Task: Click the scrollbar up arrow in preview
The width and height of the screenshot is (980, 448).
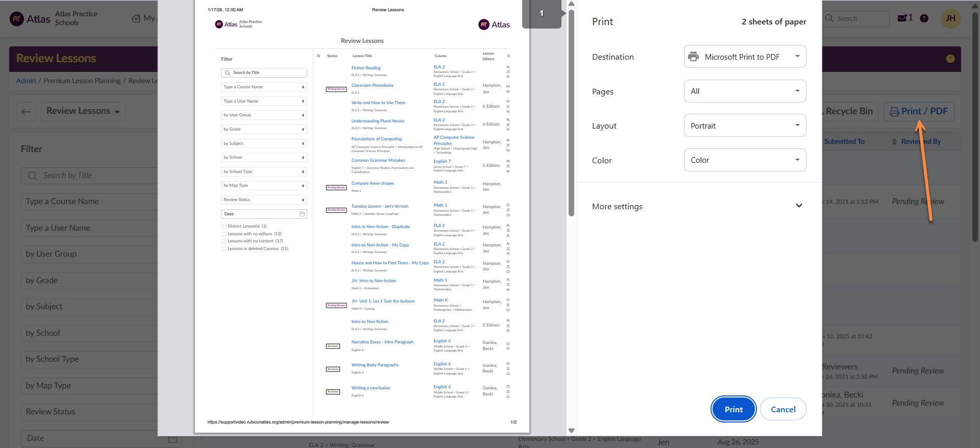Action: [x=571, y=4]
